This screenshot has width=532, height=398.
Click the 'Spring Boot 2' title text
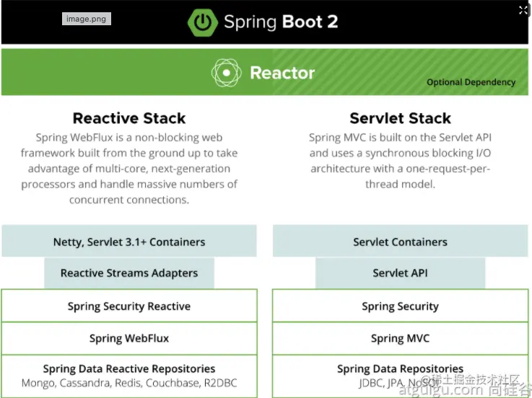pyautogui.click(x=281, y=22)
